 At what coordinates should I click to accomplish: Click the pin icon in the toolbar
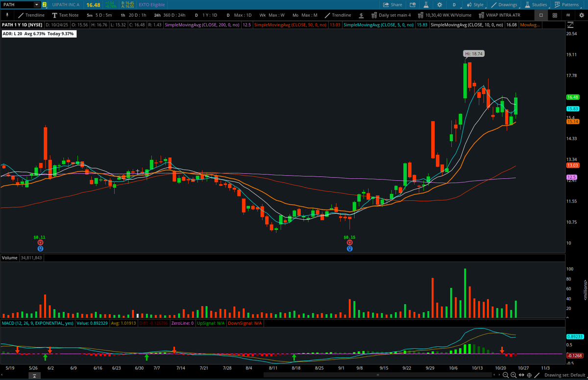click(x=7, y=15)
